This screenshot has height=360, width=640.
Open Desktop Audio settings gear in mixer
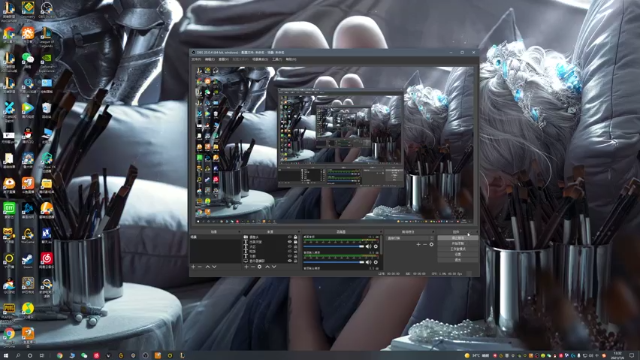point(376,247)
